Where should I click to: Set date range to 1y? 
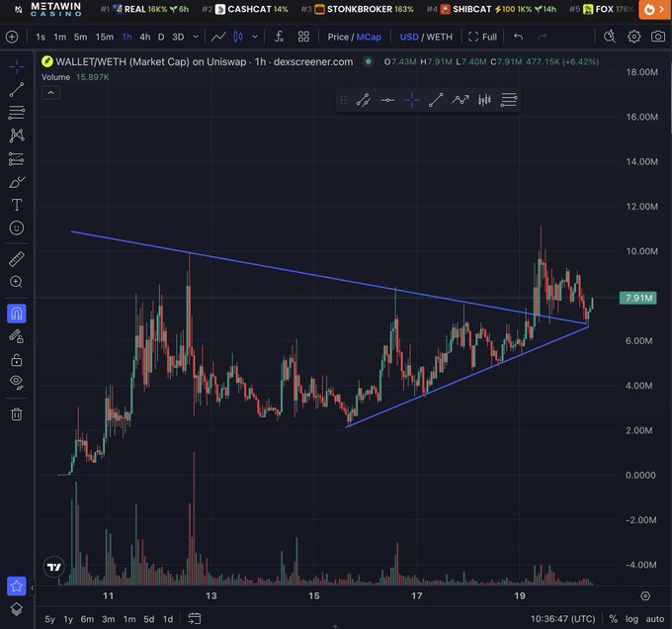point(68,619)
